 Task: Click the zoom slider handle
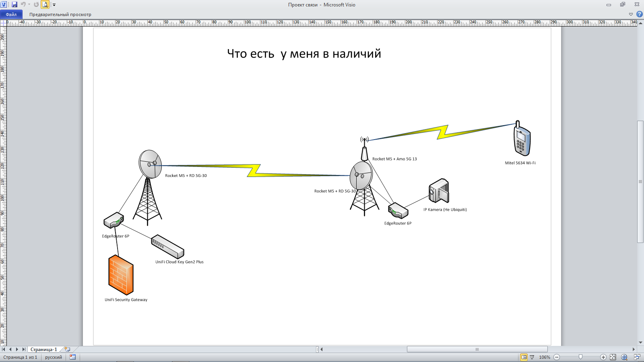580,357
